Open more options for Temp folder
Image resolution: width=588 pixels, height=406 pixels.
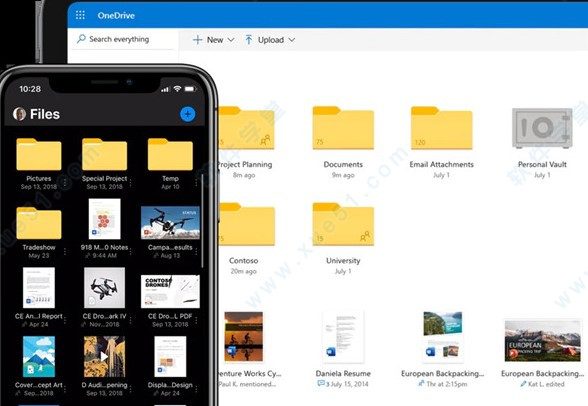click(196, 183)
